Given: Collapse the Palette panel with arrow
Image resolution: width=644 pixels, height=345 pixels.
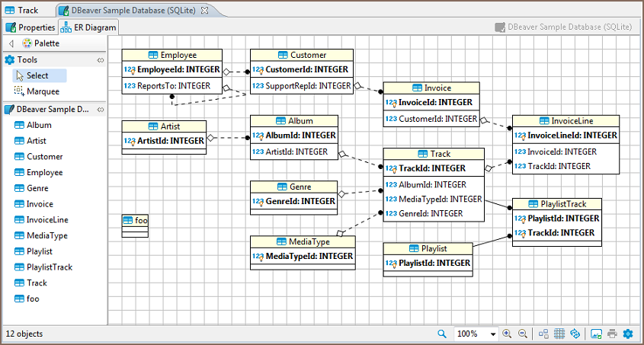Looking at the screenshot, I should point(11,44).
